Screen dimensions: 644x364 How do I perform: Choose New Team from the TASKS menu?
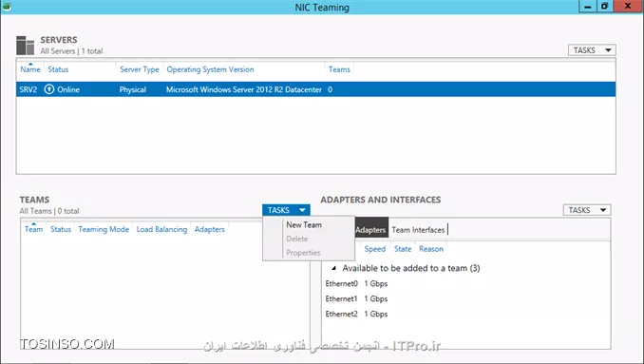pos(304,224)
